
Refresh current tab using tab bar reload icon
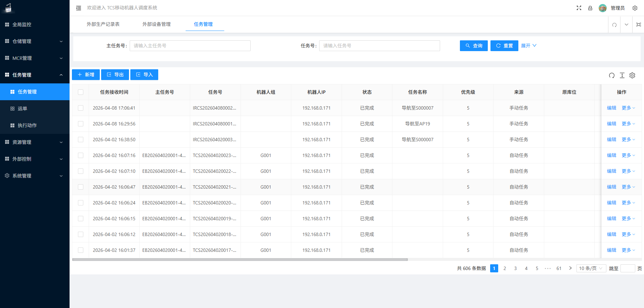614,25
